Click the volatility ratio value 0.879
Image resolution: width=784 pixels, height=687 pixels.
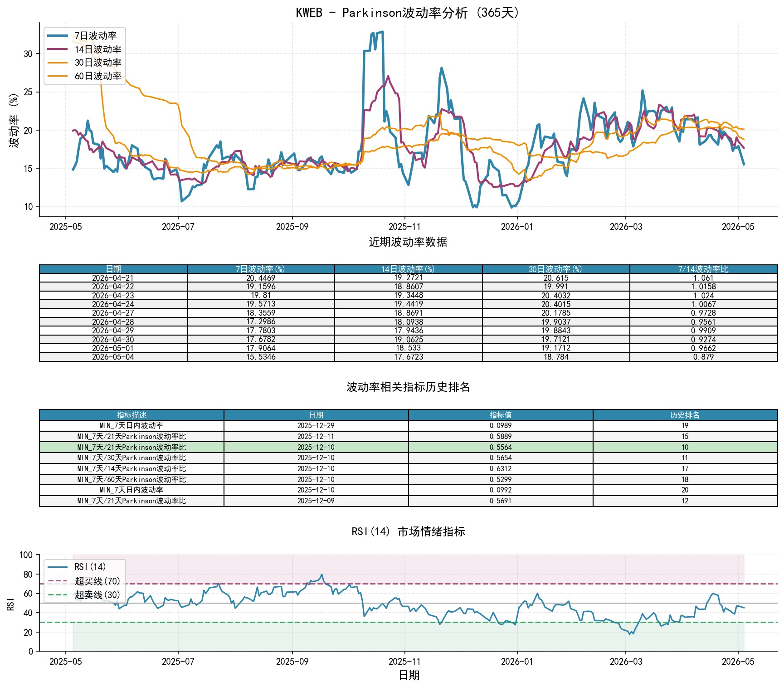point(703,357)
